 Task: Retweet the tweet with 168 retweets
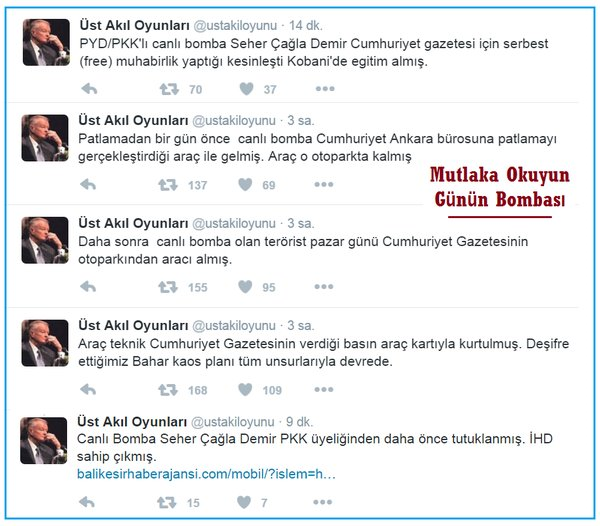click(168, 390)
